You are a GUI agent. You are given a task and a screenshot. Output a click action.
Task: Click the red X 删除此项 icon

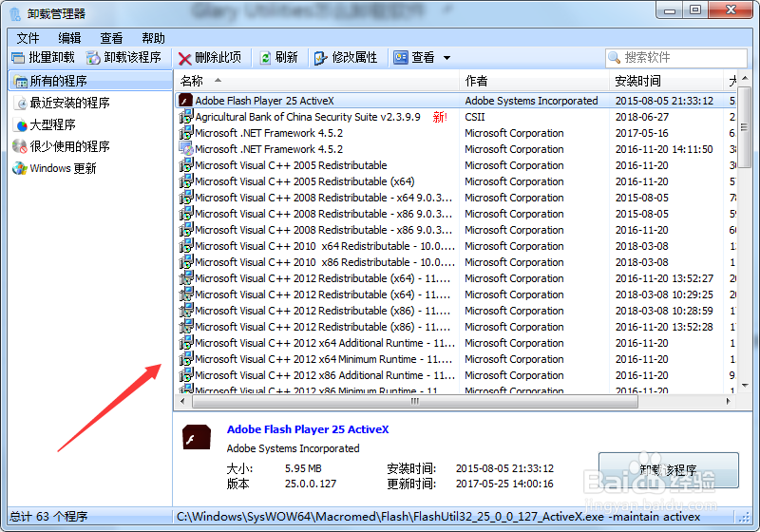click(x=184, y=59)
